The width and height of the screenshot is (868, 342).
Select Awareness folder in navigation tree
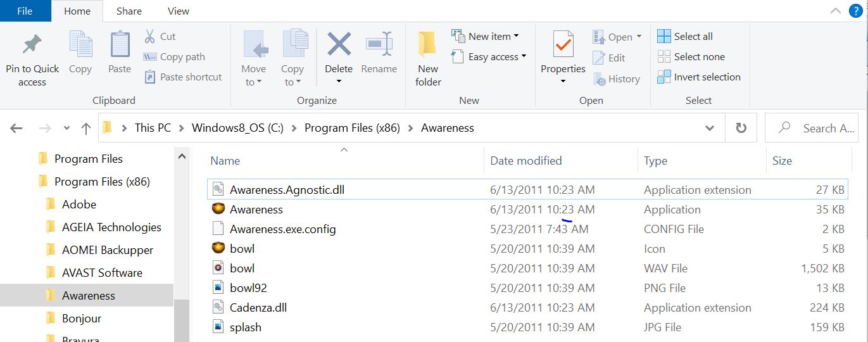pos(88,296)
